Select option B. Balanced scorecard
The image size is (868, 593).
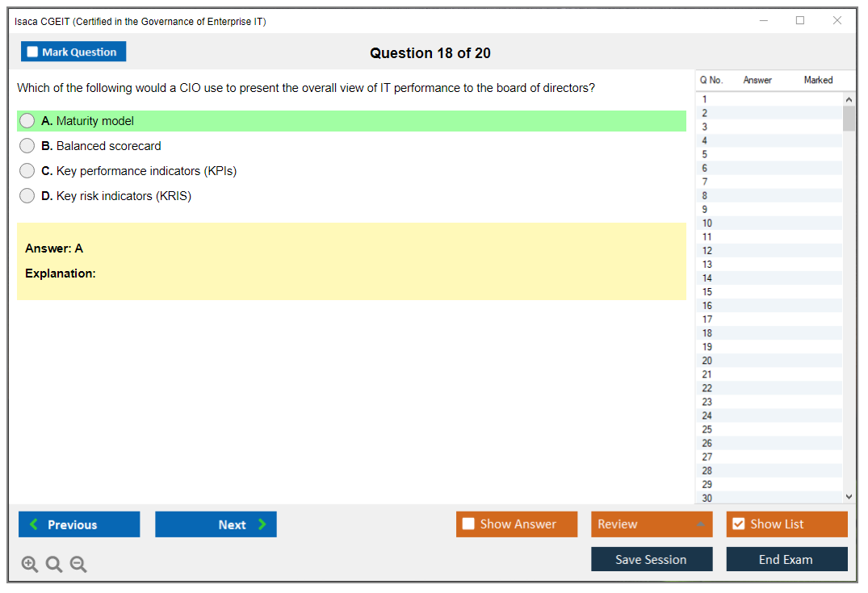pyautogui.click(x=27, y=146)
